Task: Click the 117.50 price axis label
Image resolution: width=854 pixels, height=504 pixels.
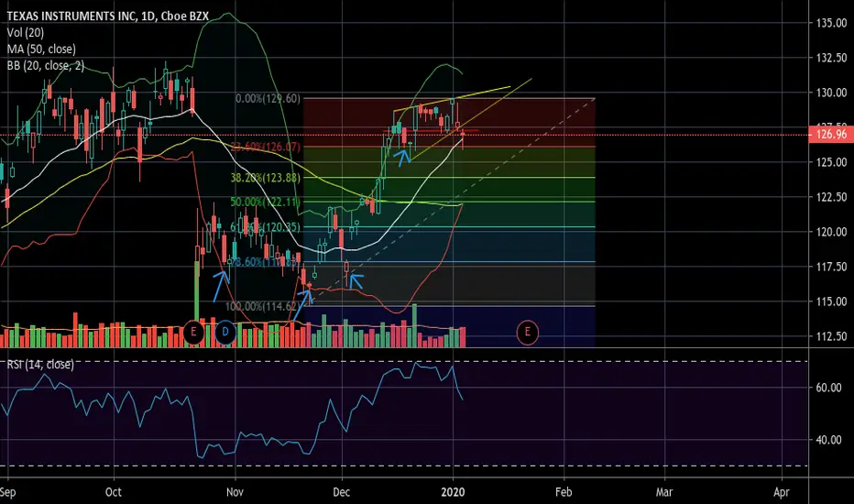Action: [831, 267]
